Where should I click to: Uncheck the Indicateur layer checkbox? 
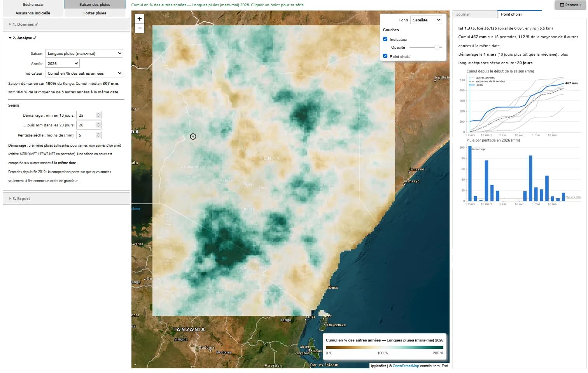(385, 39)
